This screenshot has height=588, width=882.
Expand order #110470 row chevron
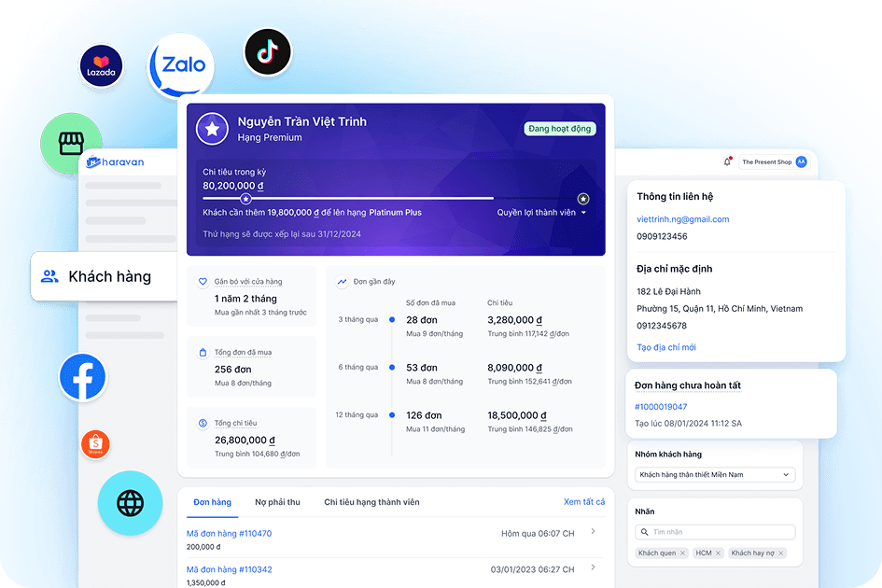click(x=594, y=532)
